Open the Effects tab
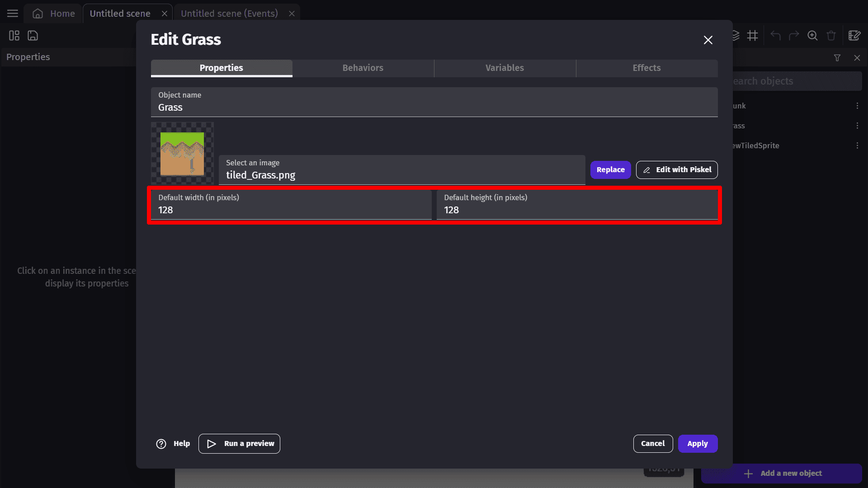The width and height of the screenshot is (868, 488). point(646,68)
